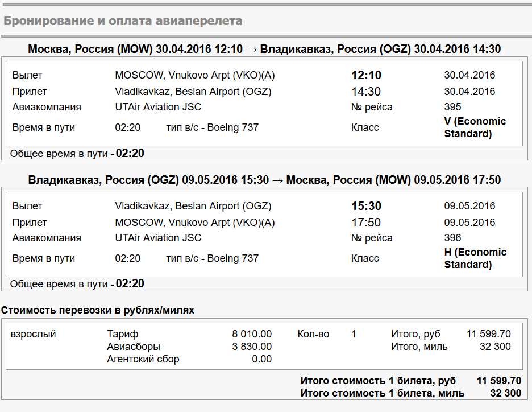This screenshot has width=532, height=412.
Task: Click the total of 32 300 miles in the adult row
Action: pyautogui.click(x=495, y=347)
